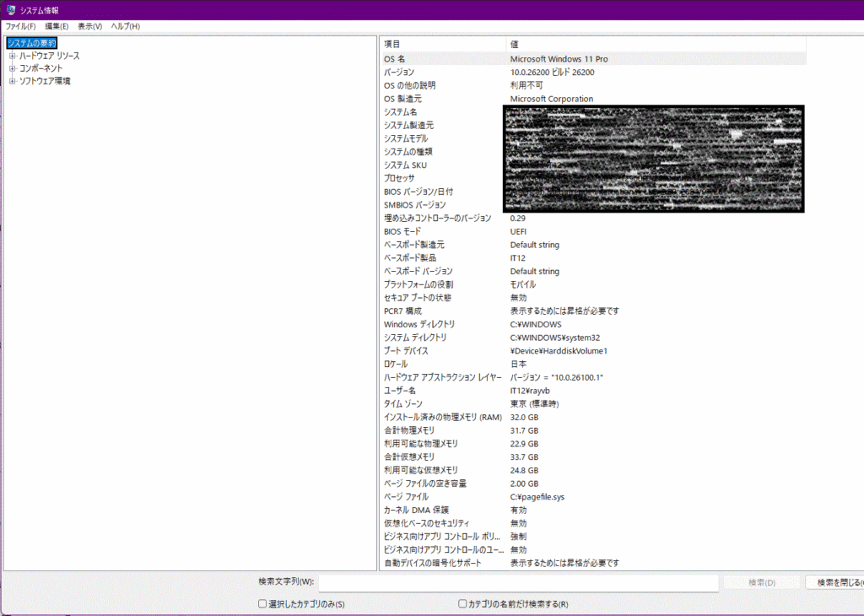Select the PCR7 構成 row

593,311
